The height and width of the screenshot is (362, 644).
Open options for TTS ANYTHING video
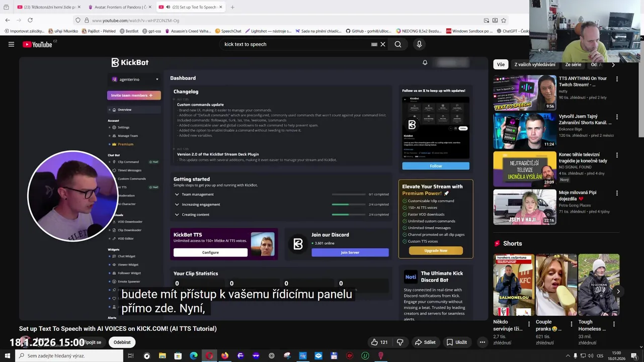617,79
